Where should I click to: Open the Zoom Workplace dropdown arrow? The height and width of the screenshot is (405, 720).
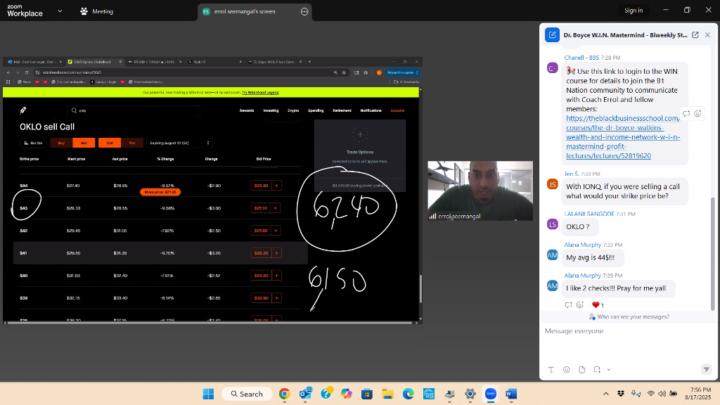click(60, 11)
